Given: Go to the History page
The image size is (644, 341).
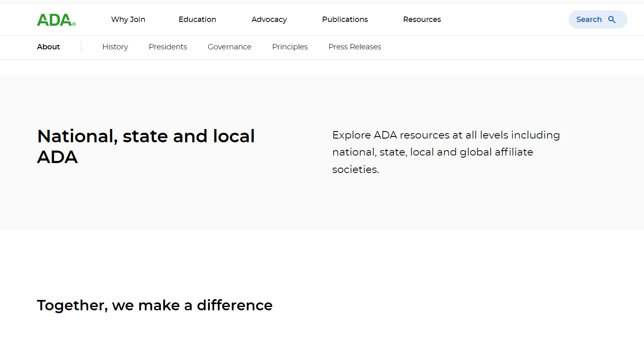Looking at the screenshot, I should click(x=115, y=47).
